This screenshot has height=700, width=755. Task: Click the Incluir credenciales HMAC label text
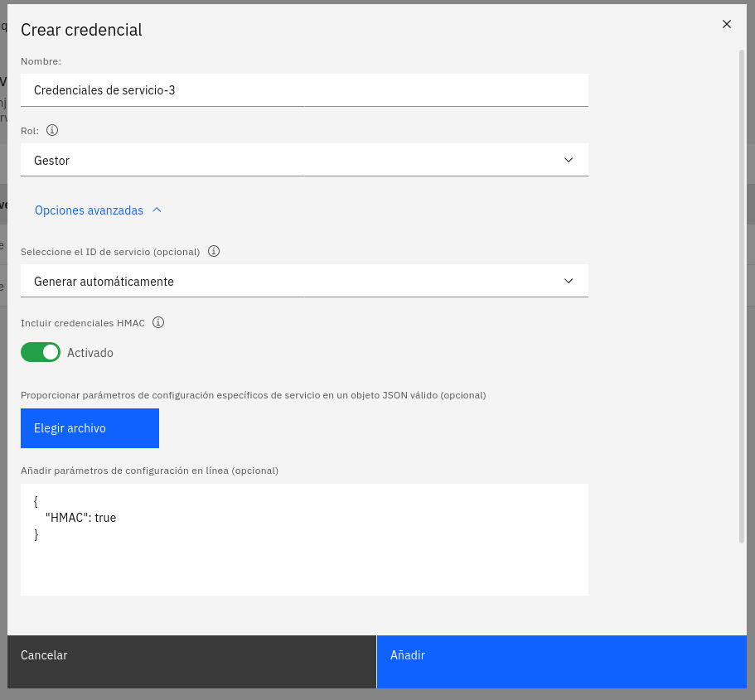click(83, 323)
